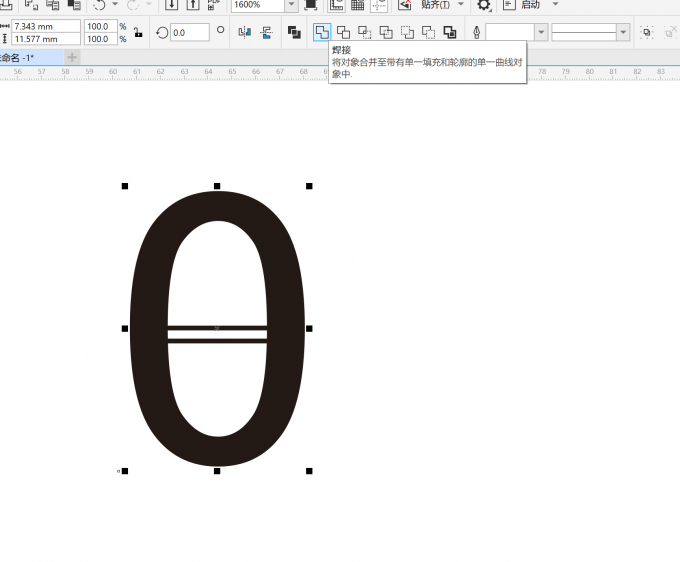Mirror the selection horizontally
Image resolution: width=680 pixels, height=562 pixels.
[245, 33]
